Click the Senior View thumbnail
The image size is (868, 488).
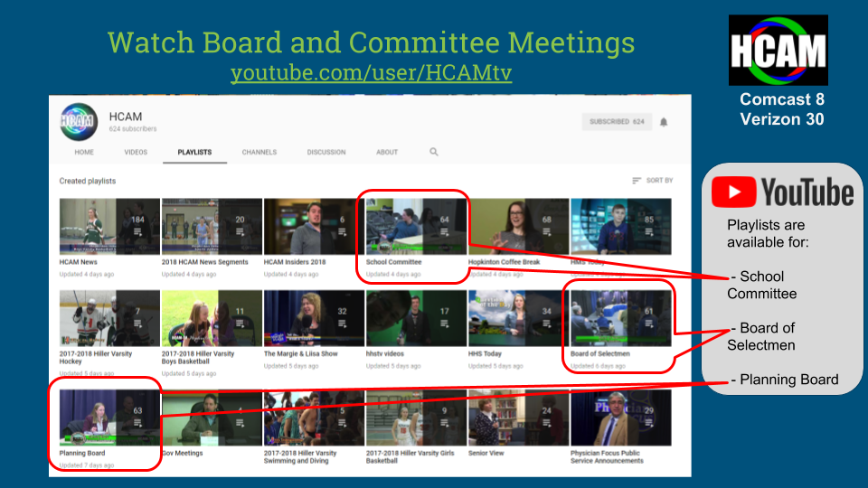click(x=519, y=418)
